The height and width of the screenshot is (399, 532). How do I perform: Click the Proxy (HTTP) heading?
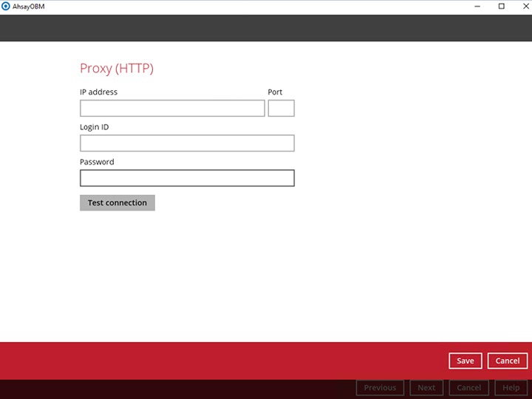pyautogui.click(x=117, y=69)
